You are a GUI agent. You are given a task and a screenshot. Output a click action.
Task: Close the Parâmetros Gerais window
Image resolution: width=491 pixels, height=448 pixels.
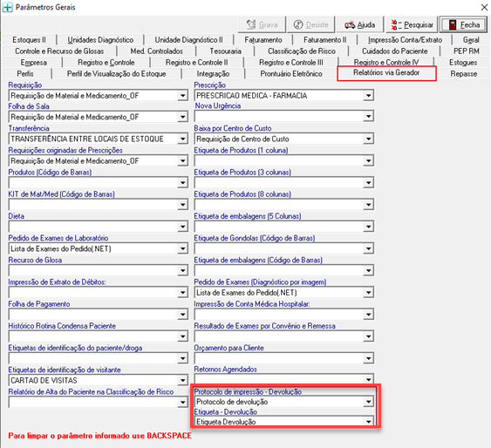(x=484, y=7)
